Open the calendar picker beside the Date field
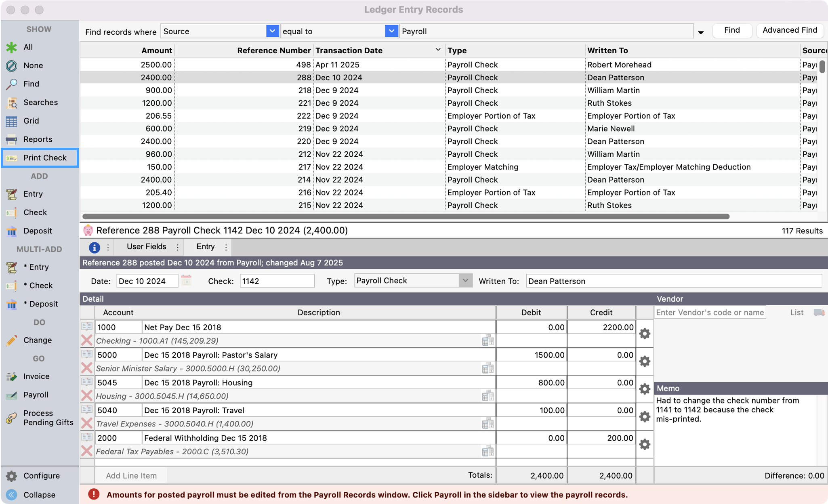 (186, 281)
